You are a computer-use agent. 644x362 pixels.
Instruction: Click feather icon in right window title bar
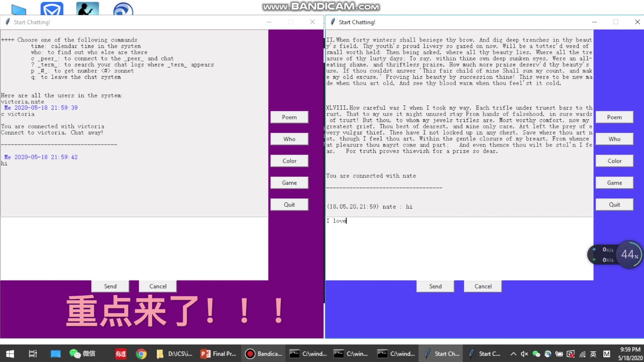coord(333,22)
